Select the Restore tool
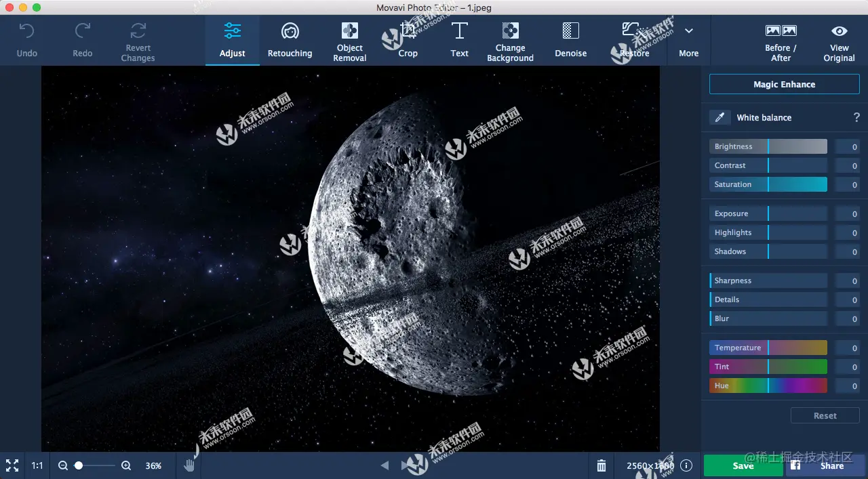The height and width of the screenshot is (479, 868). point(634,40)
